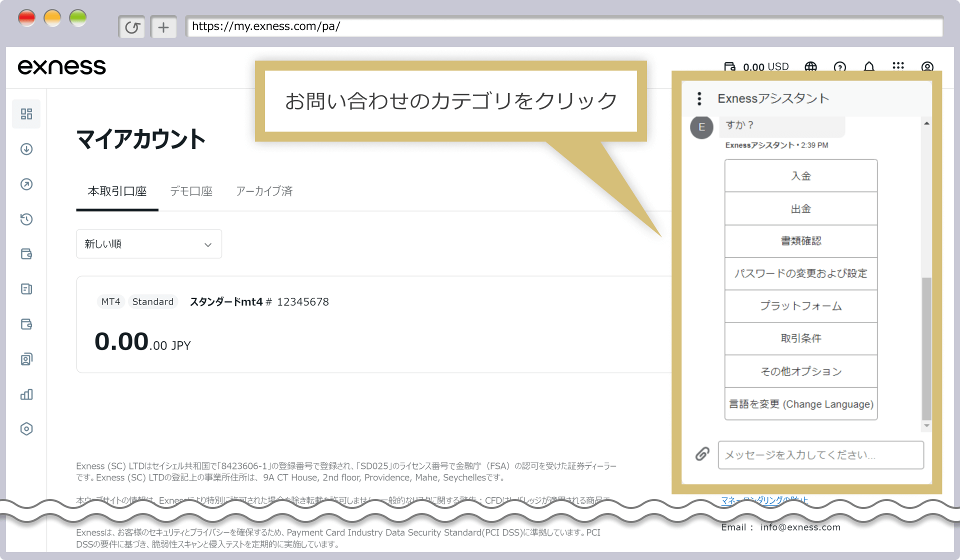Open the user profile icon in header
This screenshot has height=560, width=960.
click(927, 66)
